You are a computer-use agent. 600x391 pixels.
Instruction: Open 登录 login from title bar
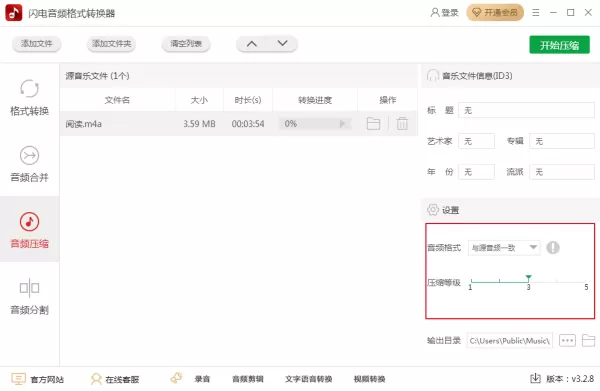(x=444, y=13)
